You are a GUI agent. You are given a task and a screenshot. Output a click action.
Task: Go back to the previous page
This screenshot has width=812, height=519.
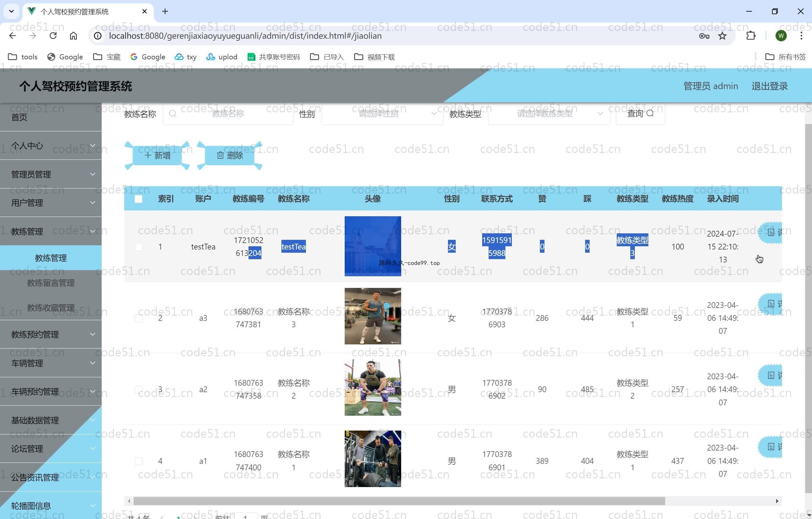13,36
